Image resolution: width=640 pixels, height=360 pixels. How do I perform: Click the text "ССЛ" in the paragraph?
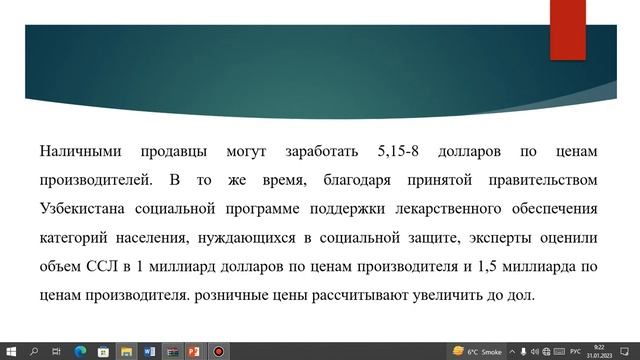[x=102, y=267]
